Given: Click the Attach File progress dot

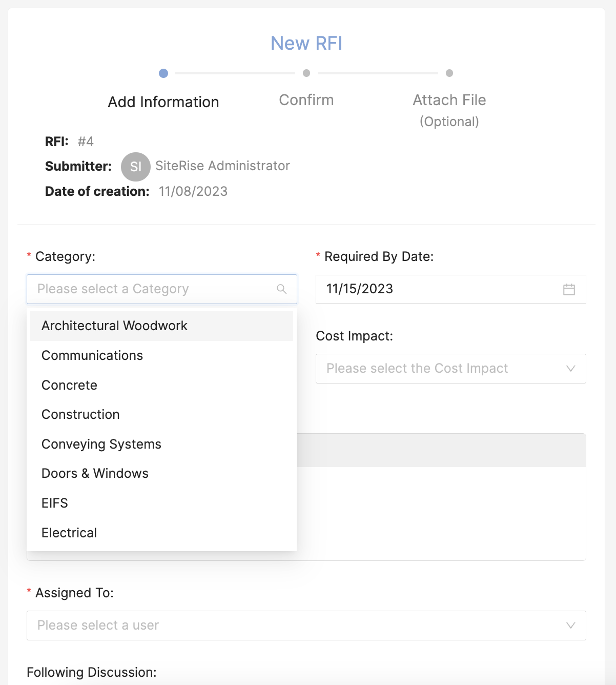Looking at the screenshot, I should tap(449, 73).
